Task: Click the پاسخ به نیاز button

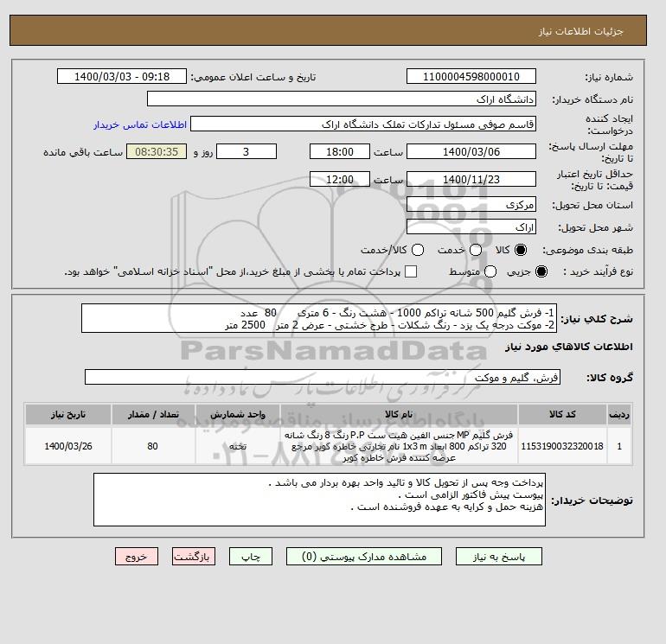Action: click(x=499, y=557)
